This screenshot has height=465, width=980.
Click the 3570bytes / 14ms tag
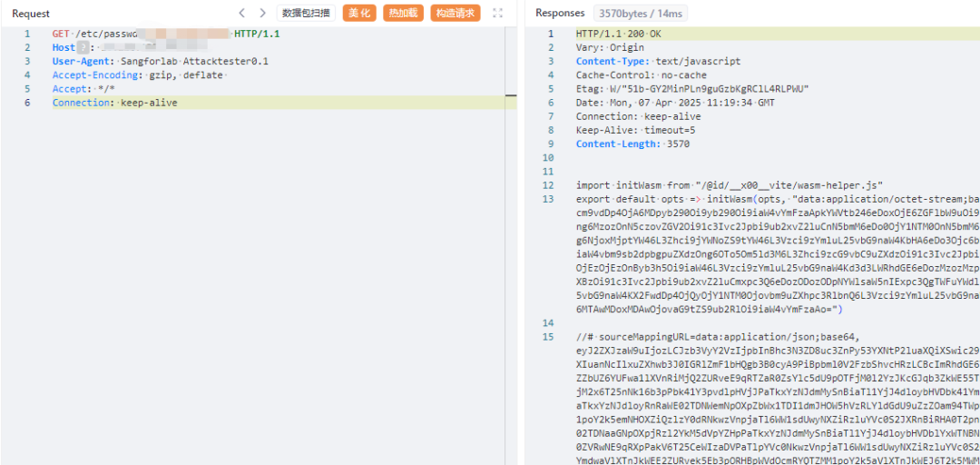(x=640, y=13)
